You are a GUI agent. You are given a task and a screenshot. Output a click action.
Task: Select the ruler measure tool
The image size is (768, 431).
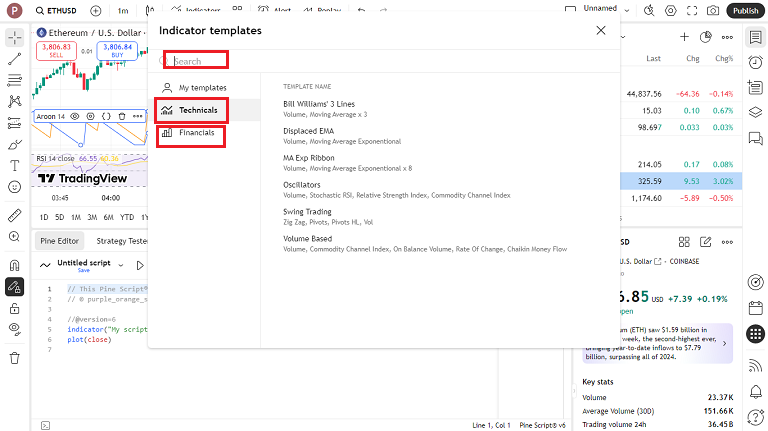coord(14,215)
